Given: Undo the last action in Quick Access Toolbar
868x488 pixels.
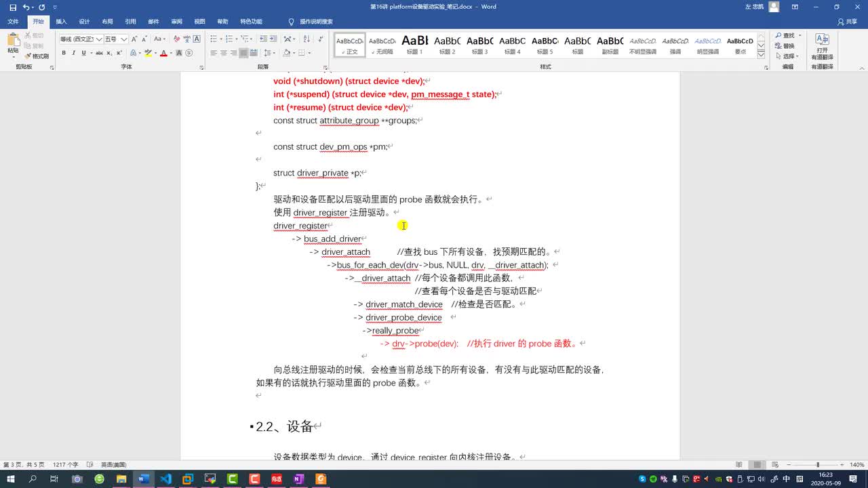Looking at the screenshot, I should [26, 7].
